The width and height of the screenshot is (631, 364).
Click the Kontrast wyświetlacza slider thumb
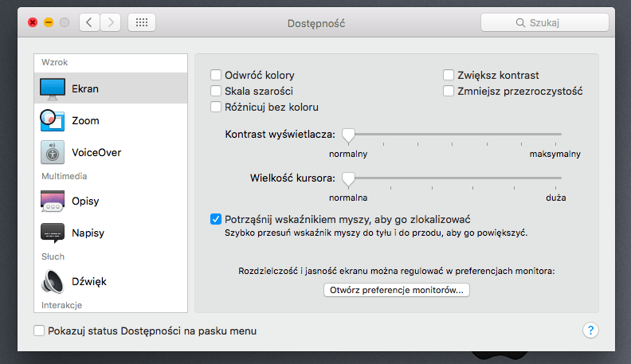click(x=348, y=135)
